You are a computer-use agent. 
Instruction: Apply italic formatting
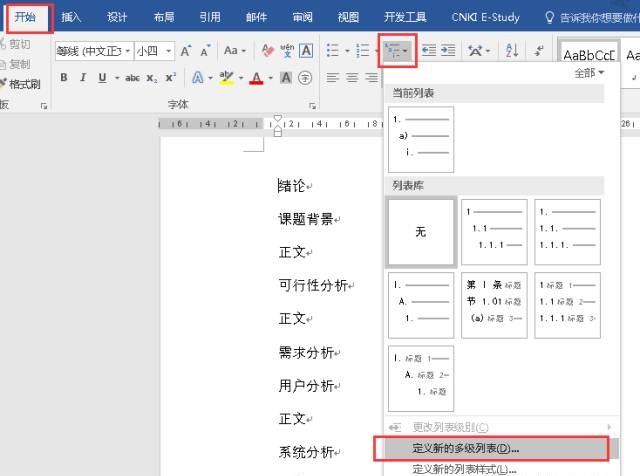83,78
